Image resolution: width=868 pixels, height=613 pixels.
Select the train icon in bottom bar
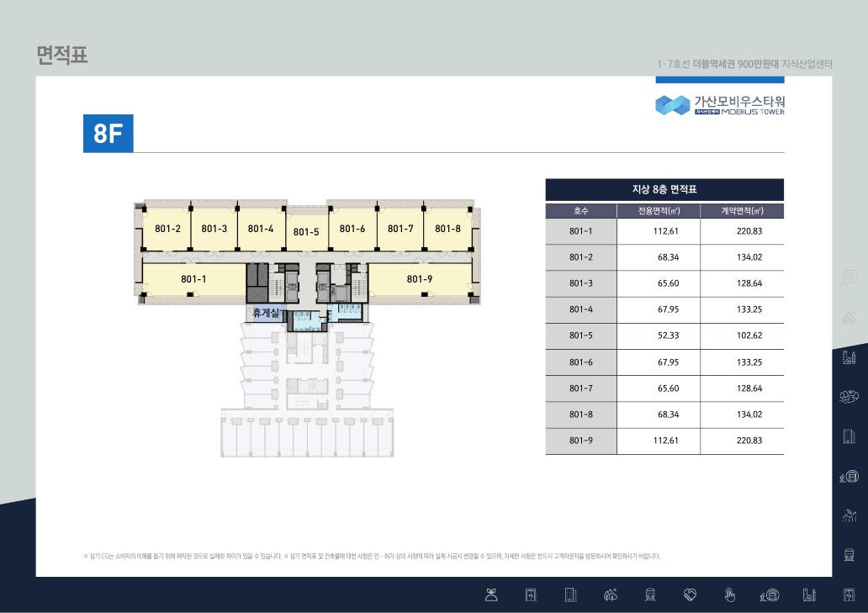650,595
